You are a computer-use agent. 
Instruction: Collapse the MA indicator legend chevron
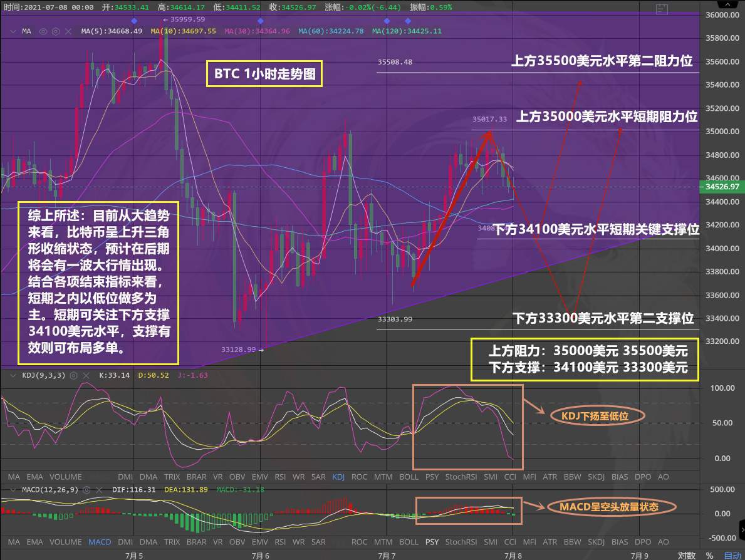[13, 31]
